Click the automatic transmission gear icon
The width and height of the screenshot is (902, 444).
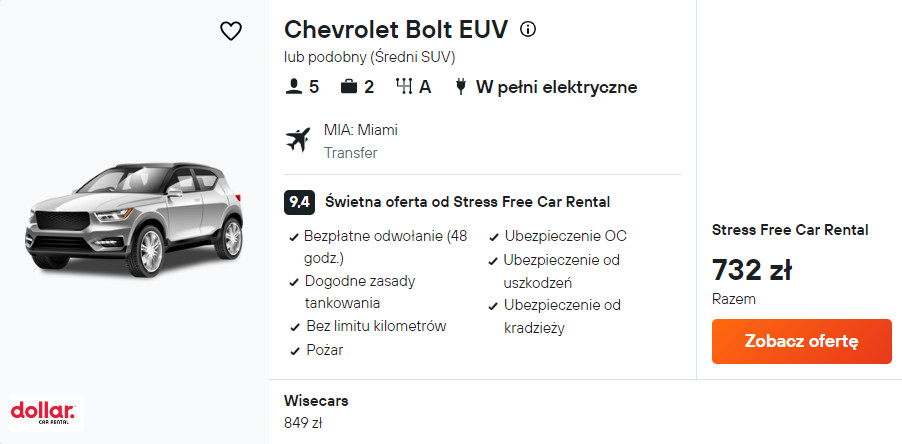[x=404, y=87]
